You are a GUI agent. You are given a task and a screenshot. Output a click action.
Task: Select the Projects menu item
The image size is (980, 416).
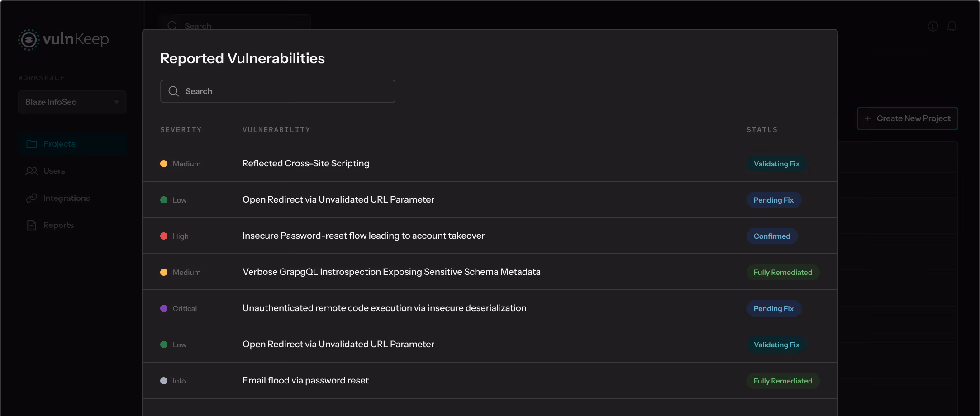coord(72,144)
